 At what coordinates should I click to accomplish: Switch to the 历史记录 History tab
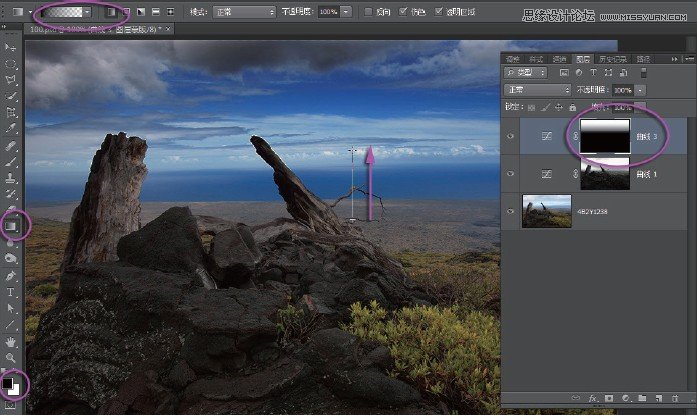[613, 59]
